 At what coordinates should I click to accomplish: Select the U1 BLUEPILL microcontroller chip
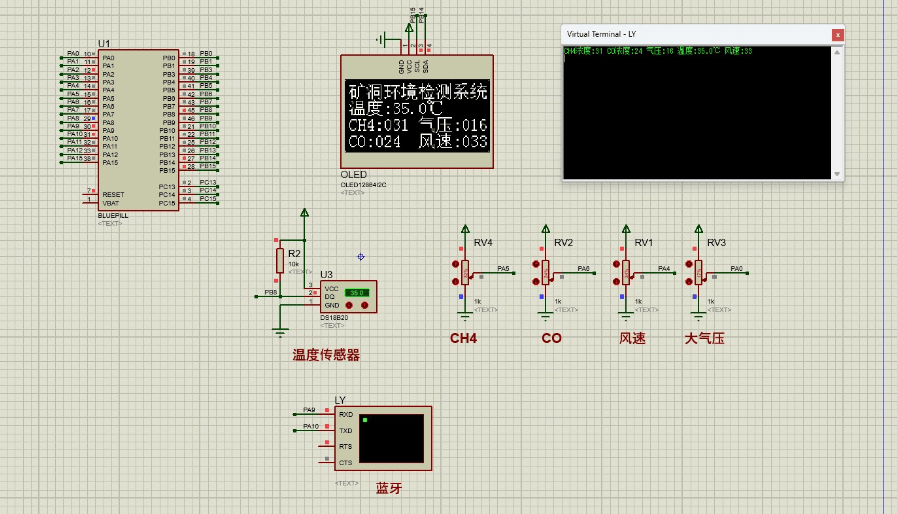(x=137, y=130)
